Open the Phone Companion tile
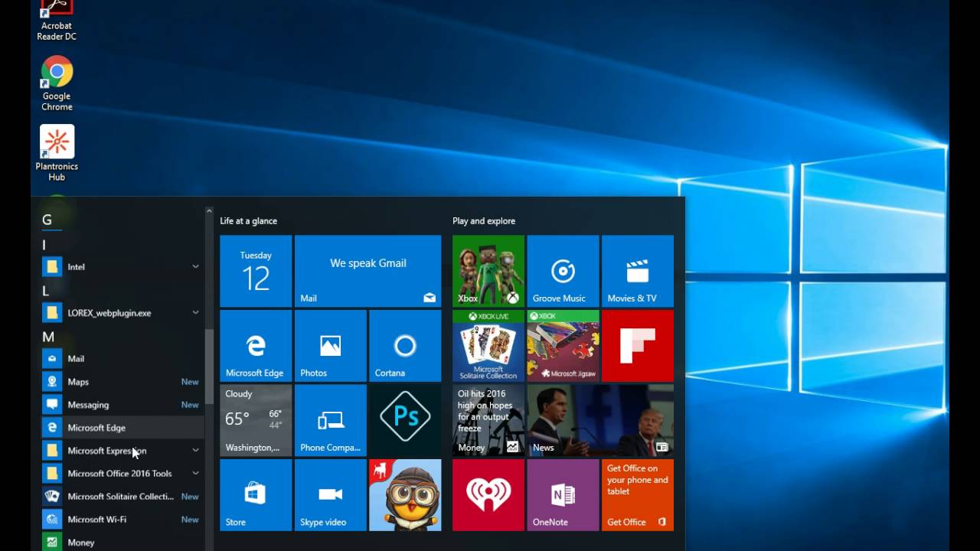This screenshot has width=980, height=551. 330,420
